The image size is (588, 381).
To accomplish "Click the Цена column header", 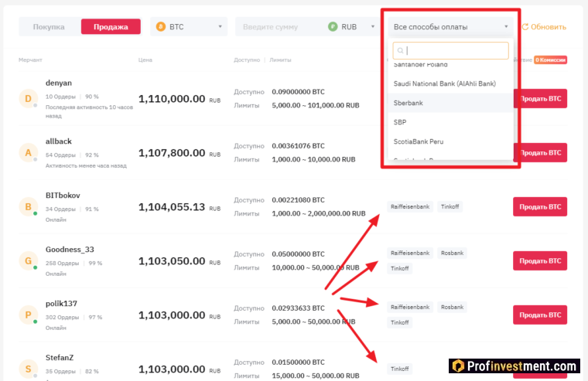I will 145,60.
